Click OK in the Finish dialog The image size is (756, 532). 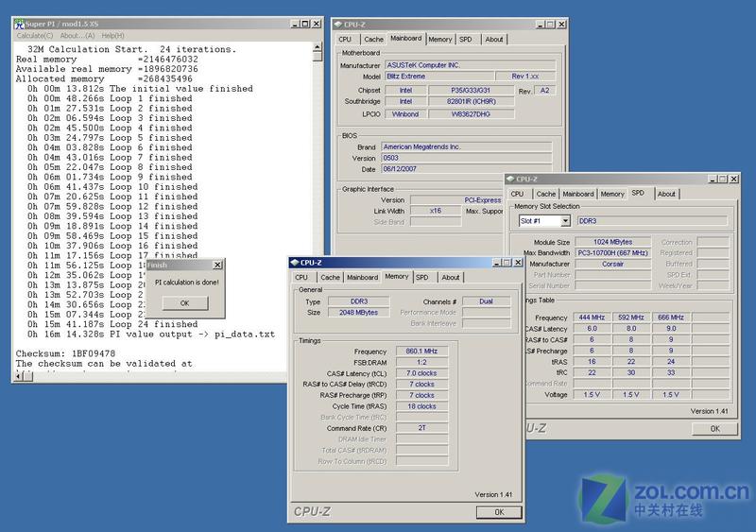coord(185,303)
